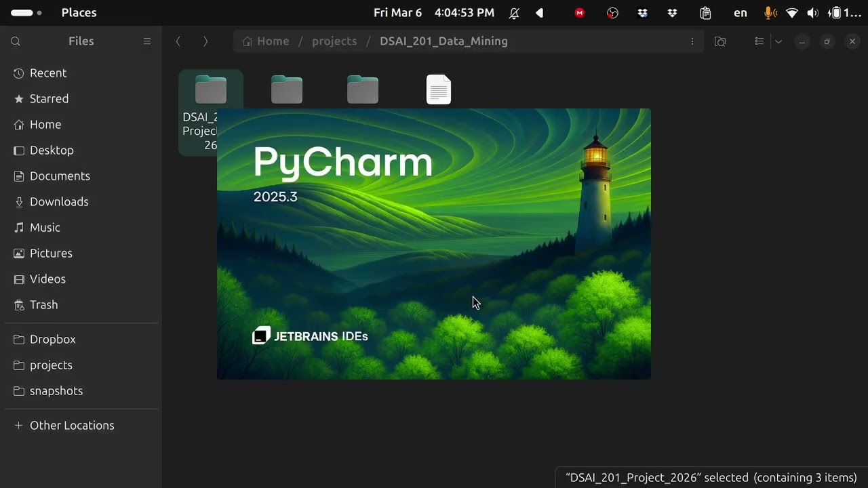Open the search icon in Files
Image resolution: width=868 pixels, height=488 pixels.
pos(16,41)
